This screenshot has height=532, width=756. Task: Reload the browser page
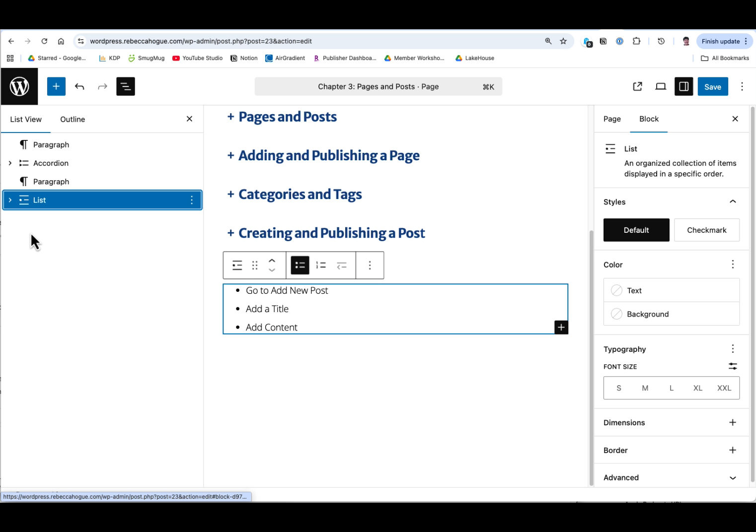pos(44,41)
